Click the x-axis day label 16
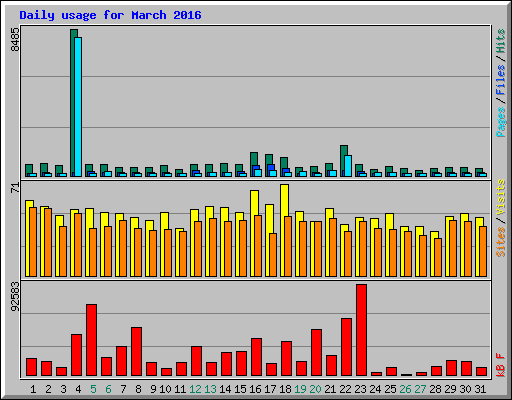The width and height of the screenshot is (512, 400). (x=255, y=389)
